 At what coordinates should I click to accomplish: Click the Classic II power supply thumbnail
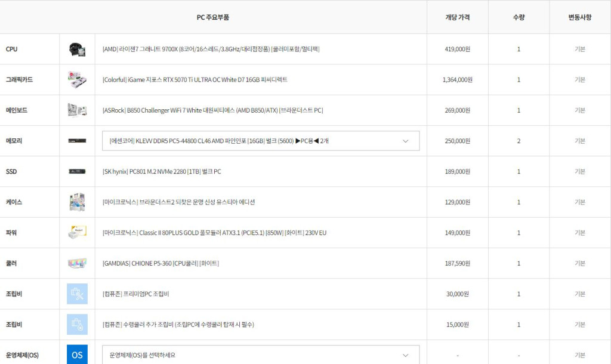(77, 233)
